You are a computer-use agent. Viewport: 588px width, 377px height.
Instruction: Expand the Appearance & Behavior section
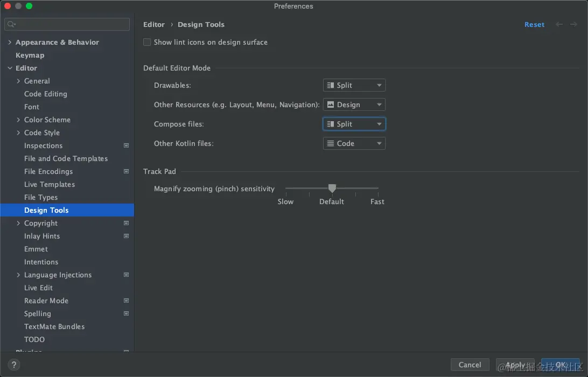pyautogui.click(x=10, y=43)
